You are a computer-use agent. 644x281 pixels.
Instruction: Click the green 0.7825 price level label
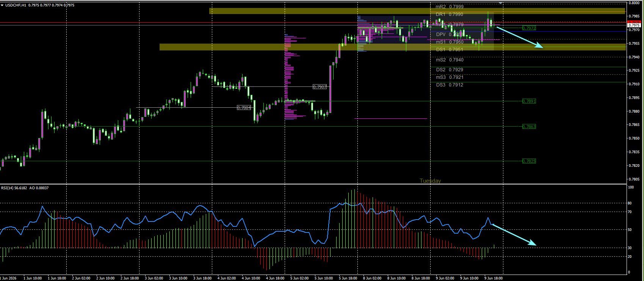pos(529,161)
